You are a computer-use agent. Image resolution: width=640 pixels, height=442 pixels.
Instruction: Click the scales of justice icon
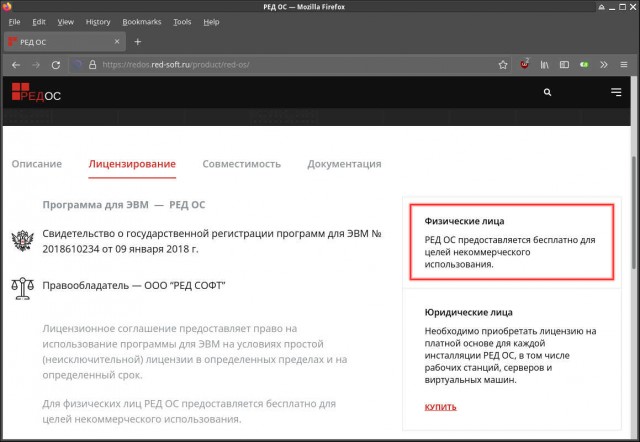click(x=22, y=289)
